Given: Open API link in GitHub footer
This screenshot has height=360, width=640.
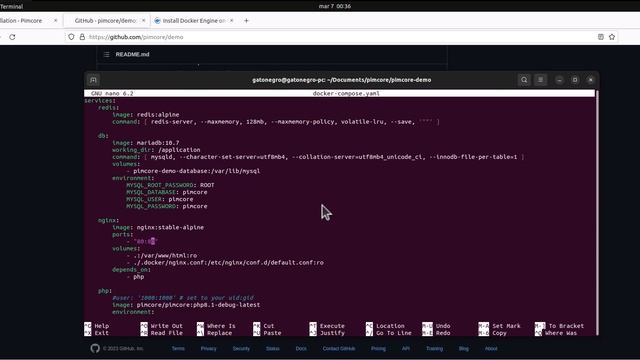Looking at the screenshot, I should pos(406,349).
